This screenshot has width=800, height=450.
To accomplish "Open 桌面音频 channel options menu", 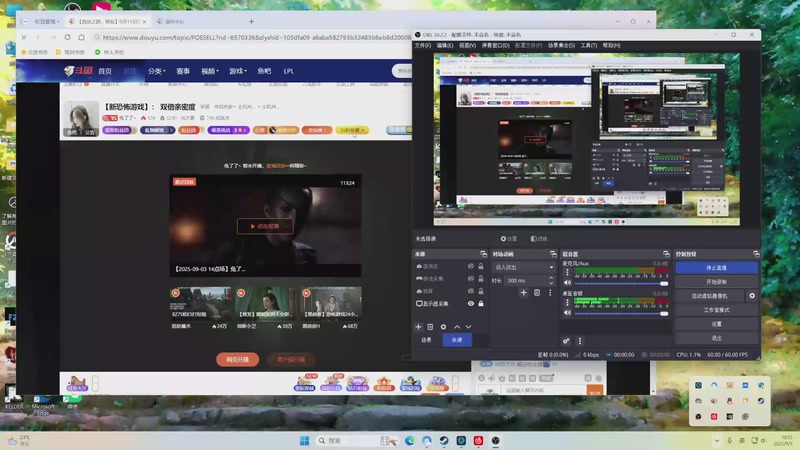I will point(567,303).
